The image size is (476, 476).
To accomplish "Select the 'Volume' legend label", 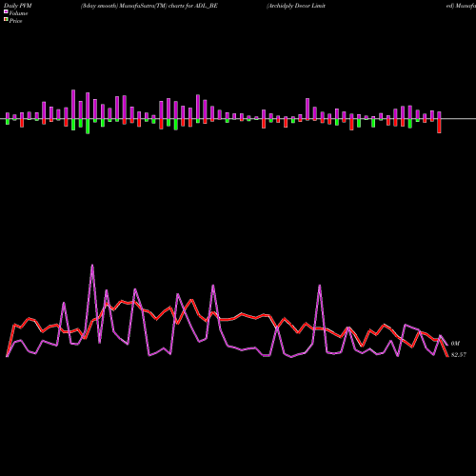I will pos(18,13).
